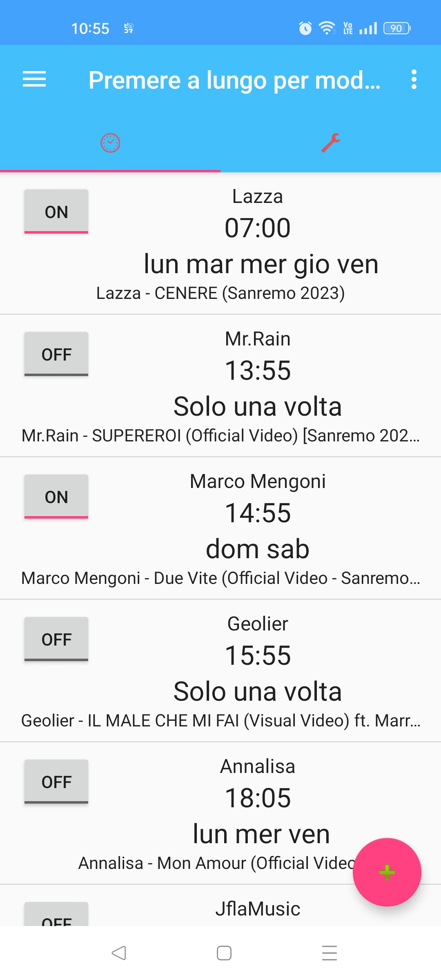Image resolution: width=441 pixels, height=980 pixels.
Task: Tap the Wi-Fi status bar icon
Action: pyautogui.click(x=327, y=28)
